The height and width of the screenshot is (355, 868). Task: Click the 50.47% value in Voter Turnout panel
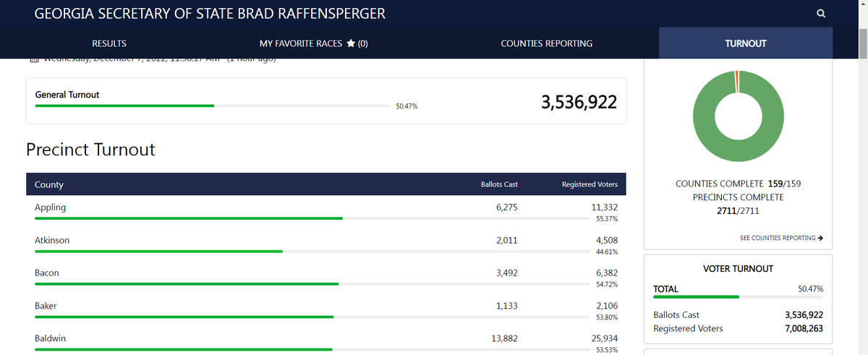810,288
